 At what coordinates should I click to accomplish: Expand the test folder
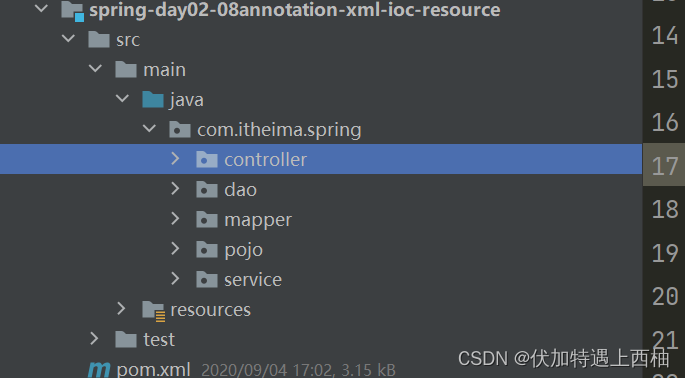(94, 339)
